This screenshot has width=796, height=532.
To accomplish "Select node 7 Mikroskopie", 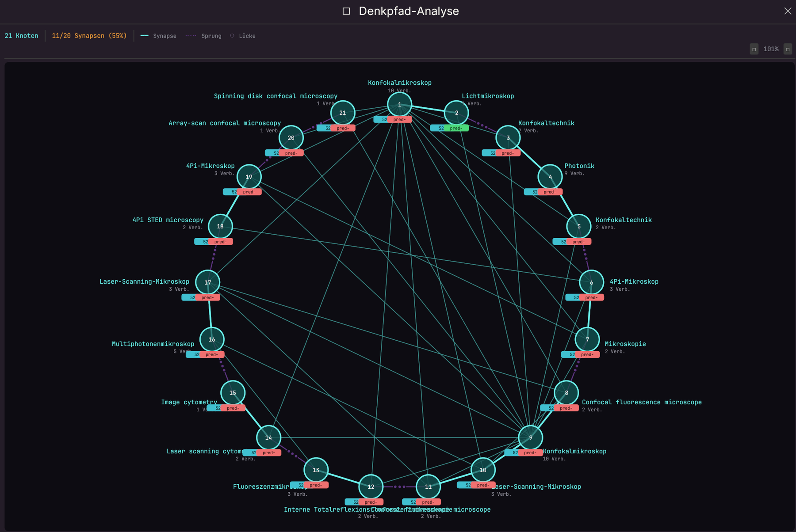I will (587, 339).
